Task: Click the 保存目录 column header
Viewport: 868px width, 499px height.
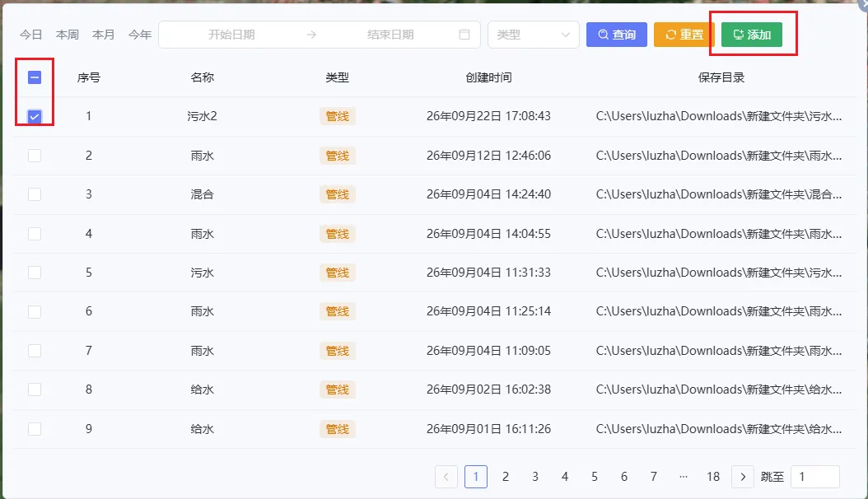Action: coord(721,77)
